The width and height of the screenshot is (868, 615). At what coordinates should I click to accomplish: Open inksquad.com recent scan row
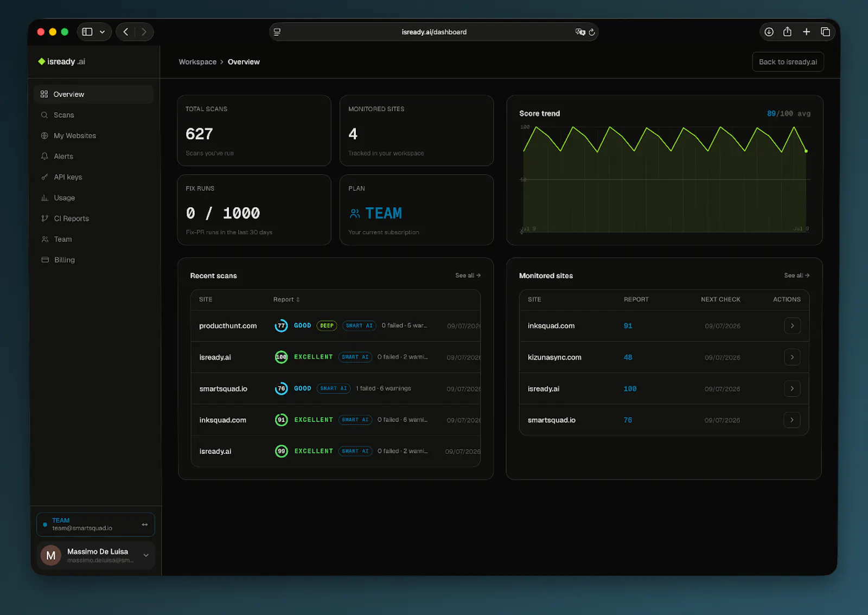336,420
